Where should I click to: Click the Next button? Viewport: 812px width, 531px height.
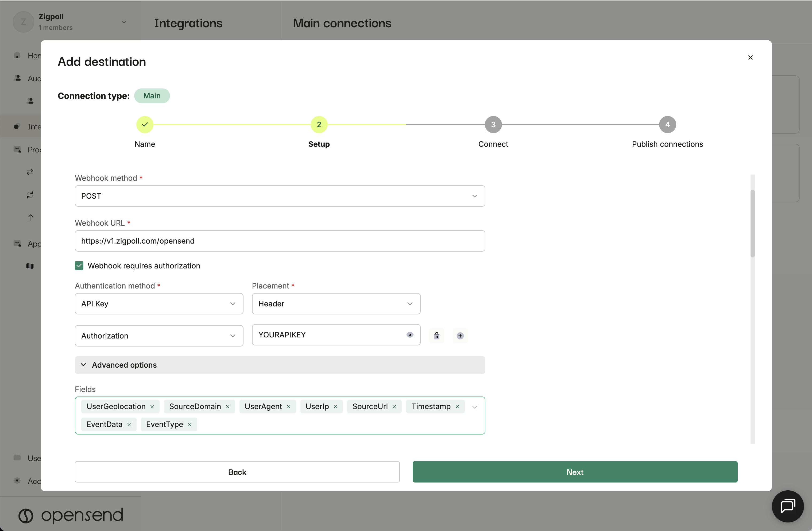575,472
